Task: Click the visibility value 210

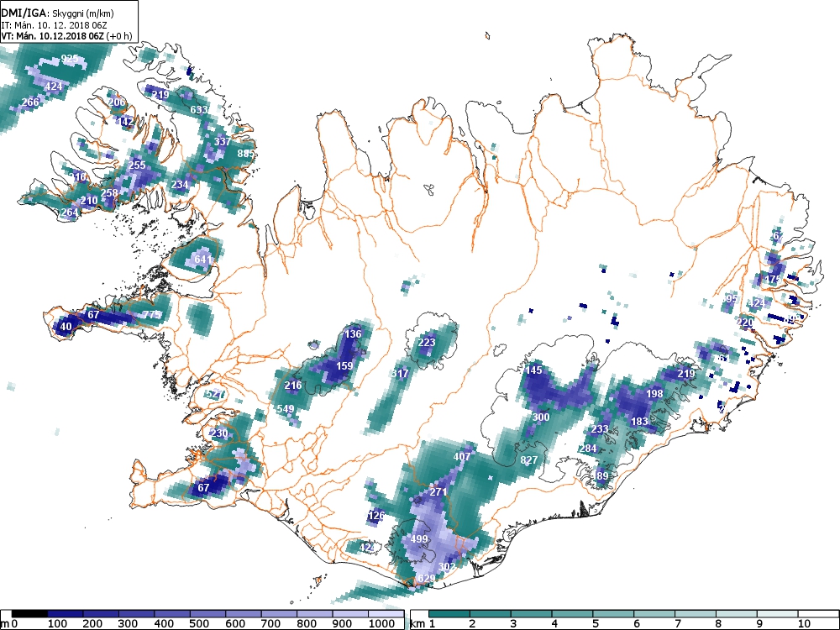Action: click(x=89, y=201)
